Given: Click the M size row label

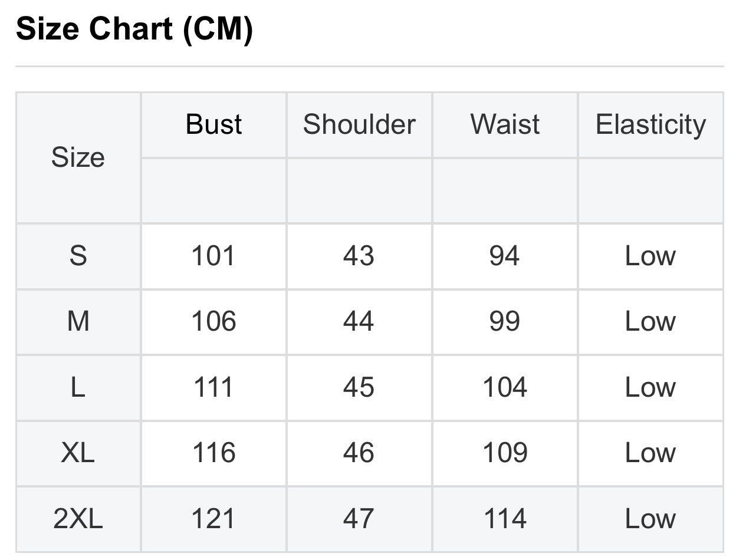Looking at the screenshot, I should pyautogui.click(x=78, y=322).
